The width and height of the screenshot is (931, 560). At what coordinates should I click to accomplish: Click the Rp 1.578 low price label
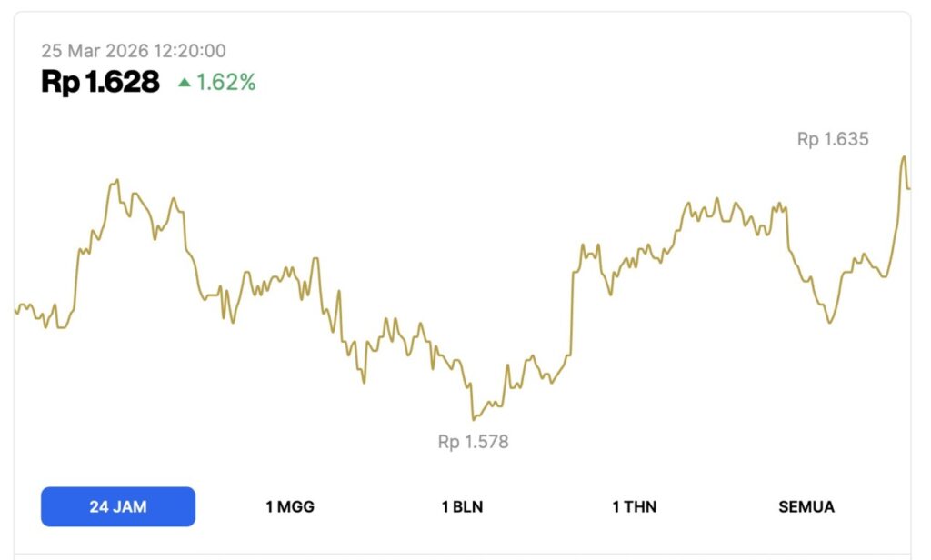[473, 442]
